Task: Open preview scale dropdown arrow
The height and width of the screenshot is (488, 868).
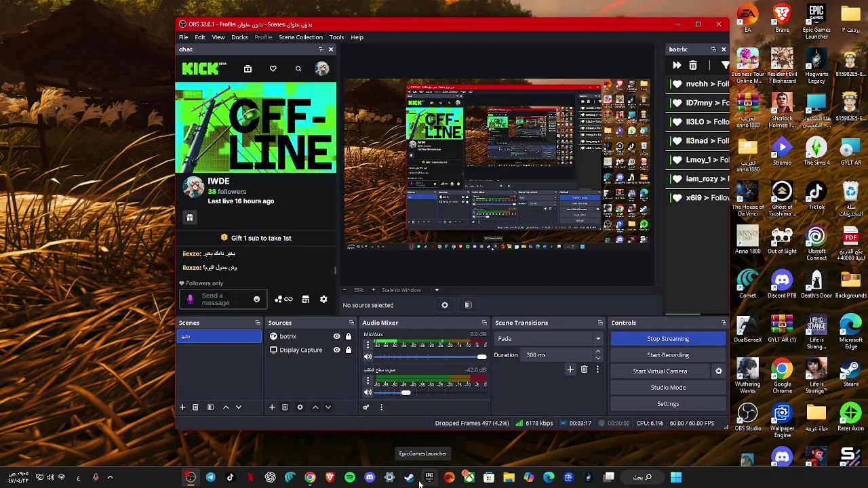Action: tap(437, 290)
